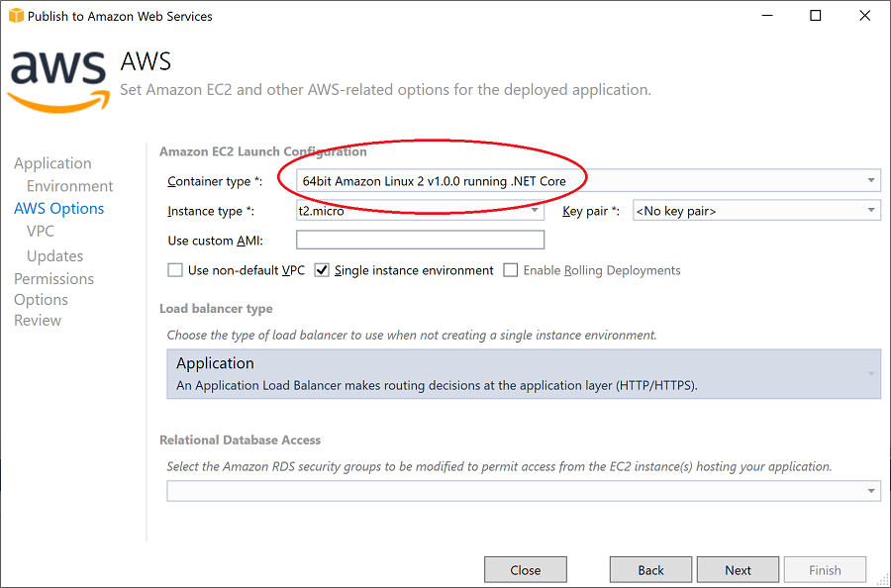Image resolution: width=891 pixels, height=588 pixels.
Task: Open the Instance type dropdown
Action: tap(534, 210)
